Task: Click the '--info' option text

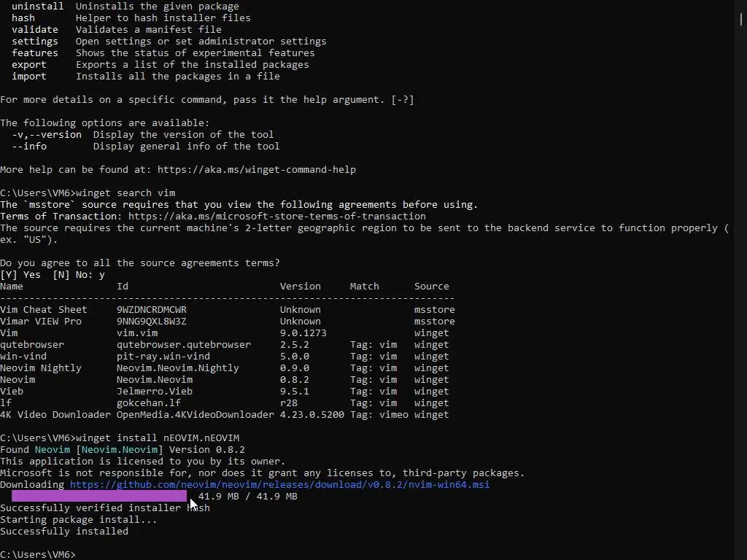Action: pyautogui.click(x=29, y=146)
